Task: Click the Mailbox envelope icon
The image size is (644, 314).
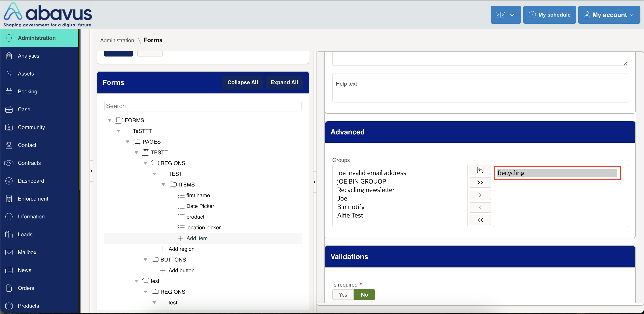Action: (9, 252)
